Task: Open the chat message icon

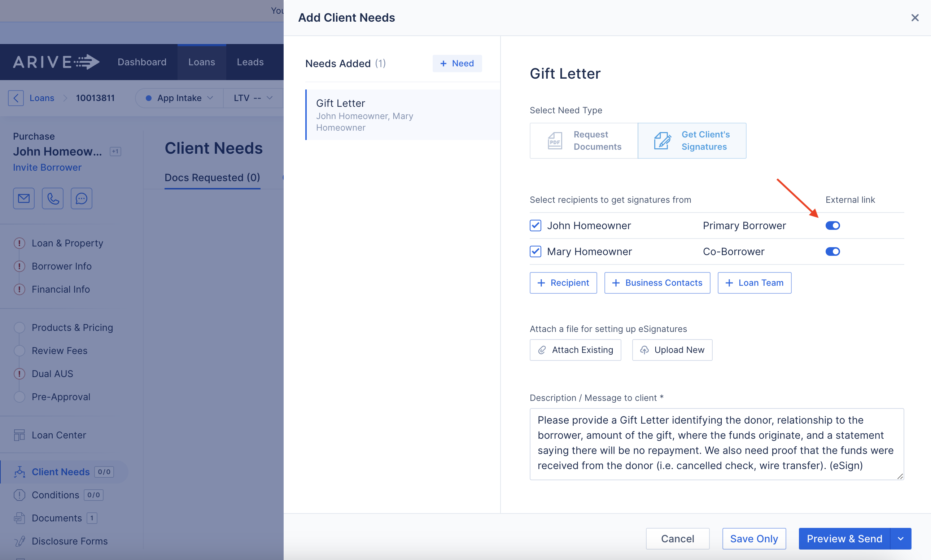Action: click(x=82, y=198)
